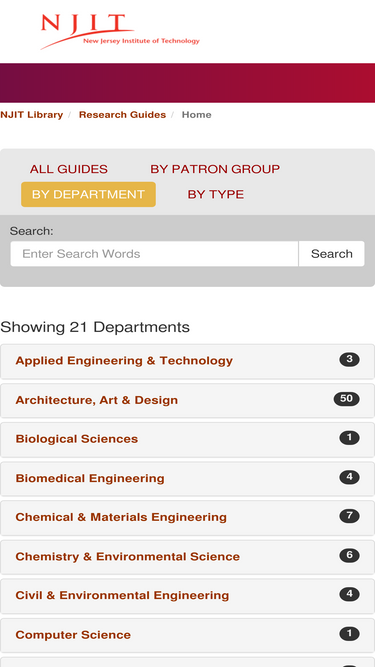The height and width of the screenshot is (667, 375).
Task: Expand Applied Engineering & Technology department
Action: coord(187,361)
